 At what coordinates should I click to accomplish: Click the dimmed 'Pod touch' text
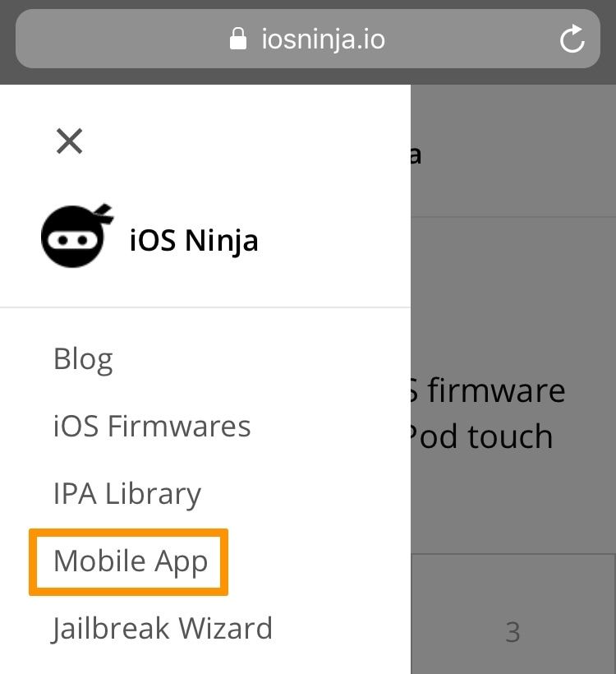coord(481,436)
